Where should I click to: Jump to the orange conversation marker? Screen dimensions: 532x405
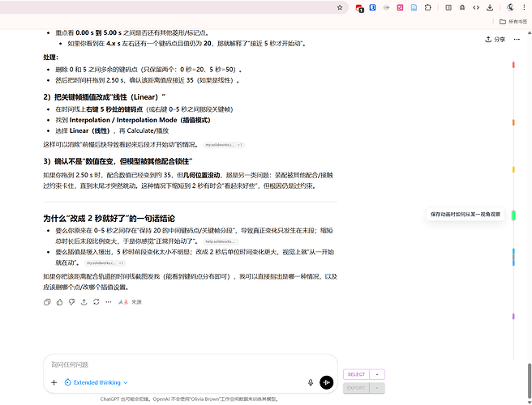click(x=513, y=122)
